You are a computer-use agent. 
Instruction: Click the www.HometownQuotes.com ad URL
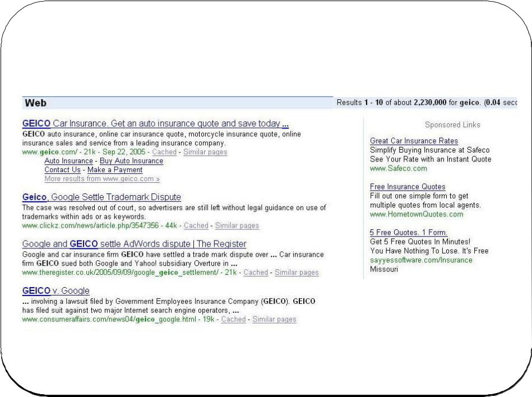(417, 214)
